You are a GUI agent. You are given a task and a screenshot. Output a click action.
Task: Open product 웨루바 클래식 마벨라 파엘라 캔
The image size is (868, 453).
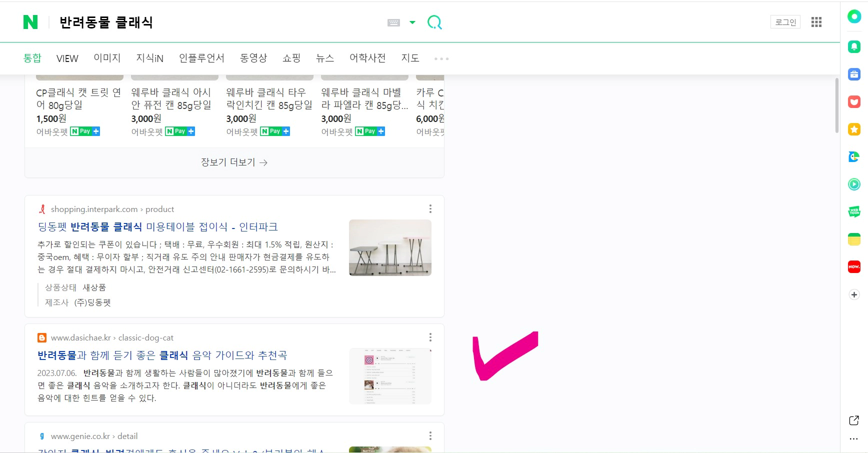[x=364, y=98]
